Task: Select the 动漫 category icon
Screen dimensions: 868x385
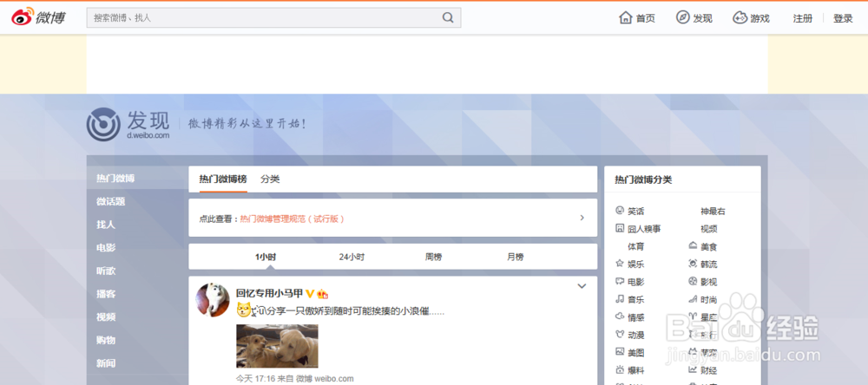Action: tap(620, 335)
